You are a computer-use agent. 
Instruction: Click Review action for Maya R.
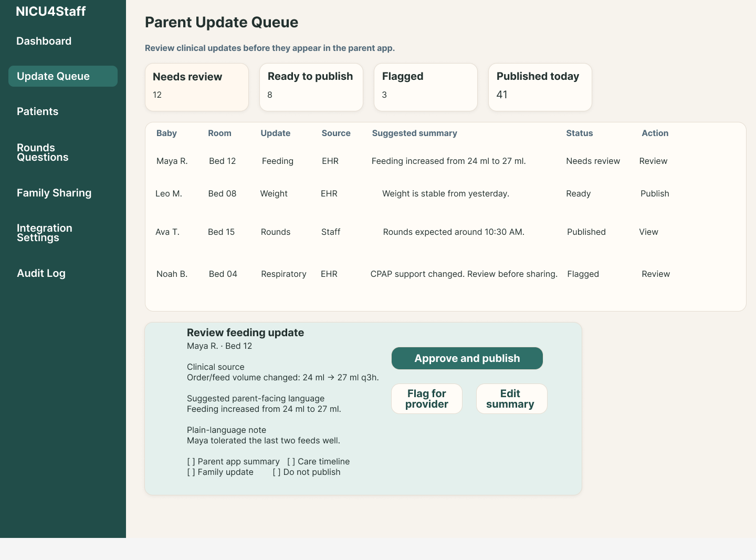pos(653,161)
